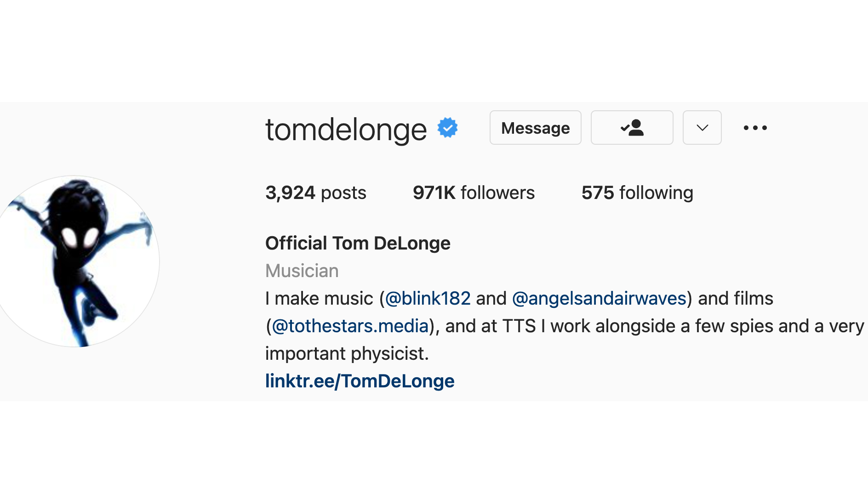Open the @tothestars.media mention
The image size is (868, 488).
click(x=350, y=326)
